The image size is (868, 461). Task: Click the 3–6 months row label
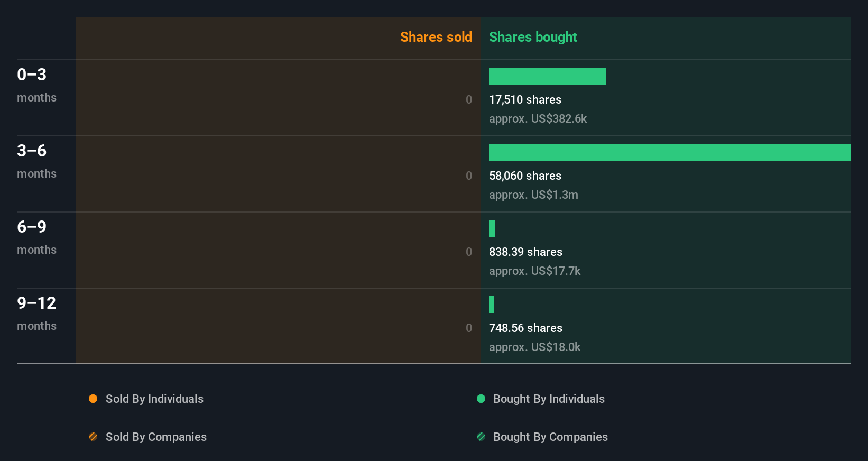(x=36, y=161)
